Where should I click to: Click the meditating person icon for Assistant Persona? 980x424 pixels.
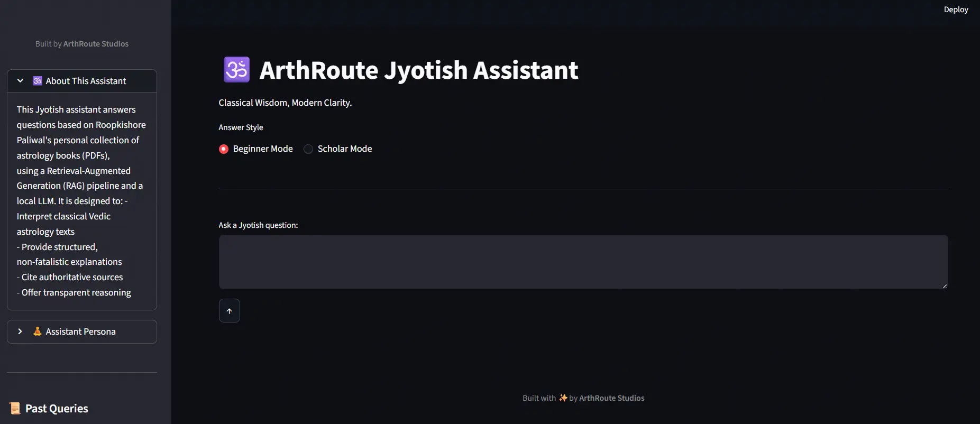point(38,331)
